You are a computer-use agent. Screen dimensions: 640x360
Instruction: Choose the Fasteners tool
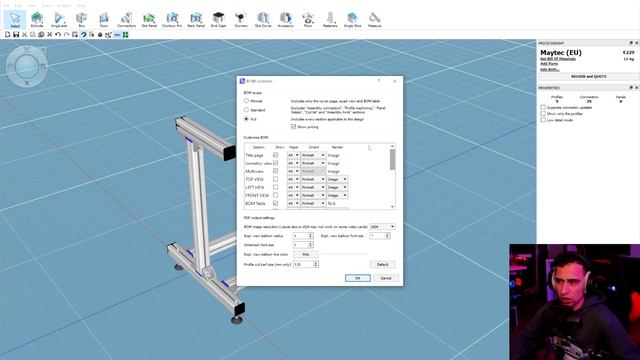point(330,19)
